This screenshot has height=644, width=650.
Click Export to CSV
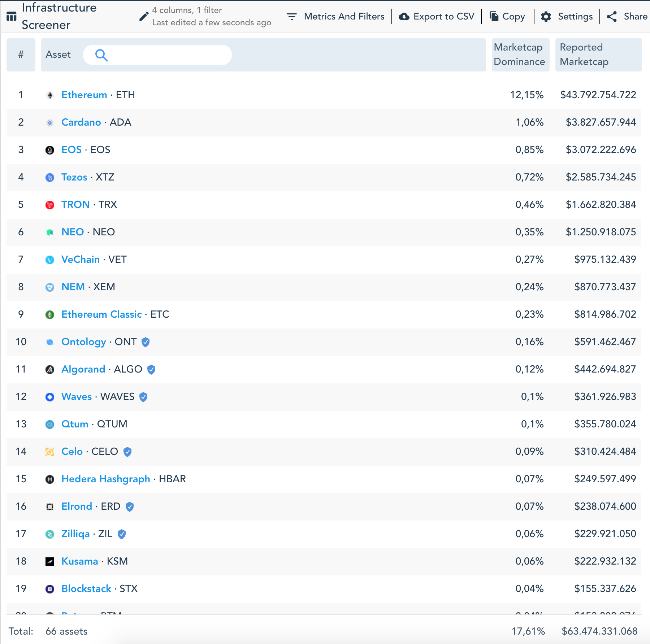click(444, 16)
